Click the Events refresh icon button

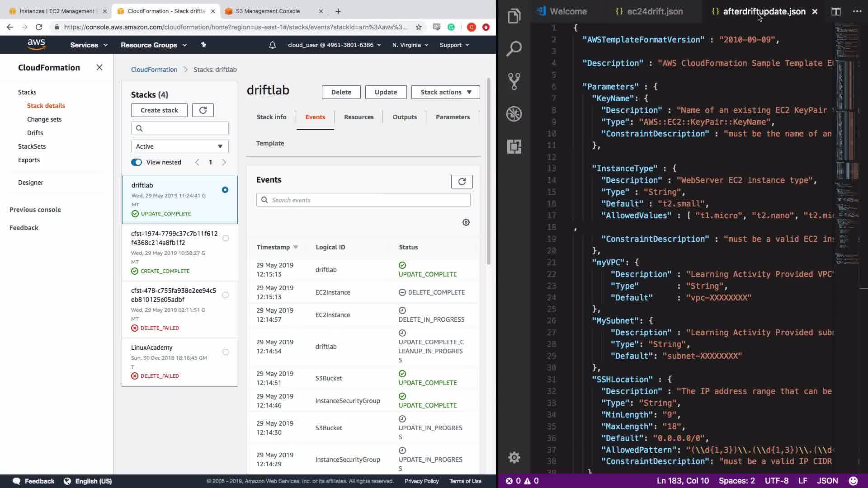tap(462, 182)
